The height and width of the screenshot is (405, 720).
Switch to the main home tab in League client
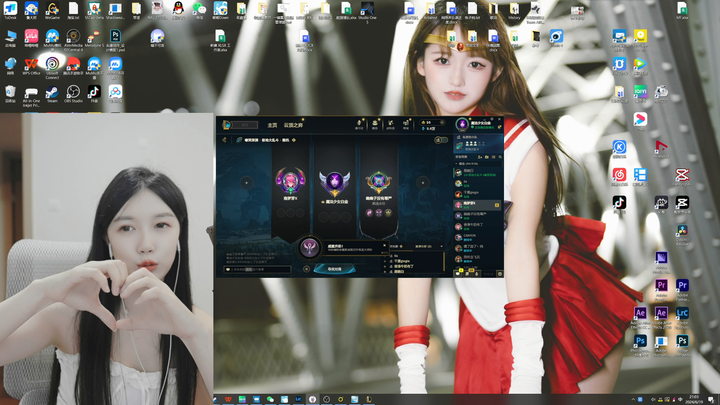pyautogui.click(x=272, y=125)
